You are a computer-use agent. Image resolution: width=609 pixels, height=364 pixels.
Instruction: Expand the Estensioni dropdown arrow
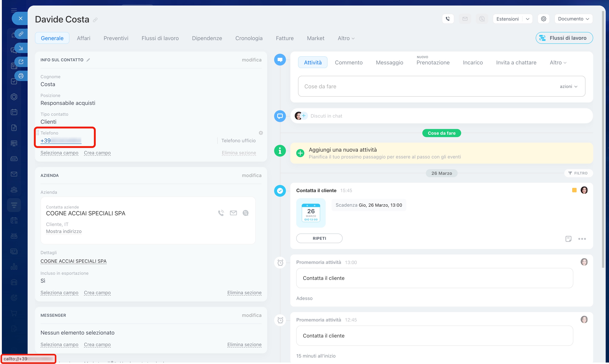528,19
